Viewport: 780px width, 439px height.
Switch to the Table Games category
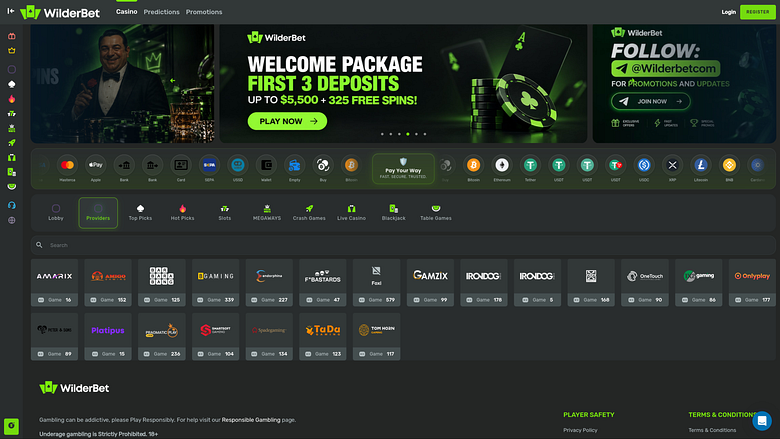[x=436, y=213]
